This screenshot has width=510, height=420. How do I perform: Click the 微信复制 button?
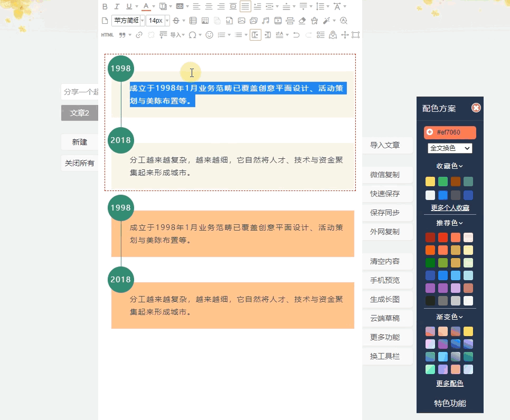coord(385,175)
